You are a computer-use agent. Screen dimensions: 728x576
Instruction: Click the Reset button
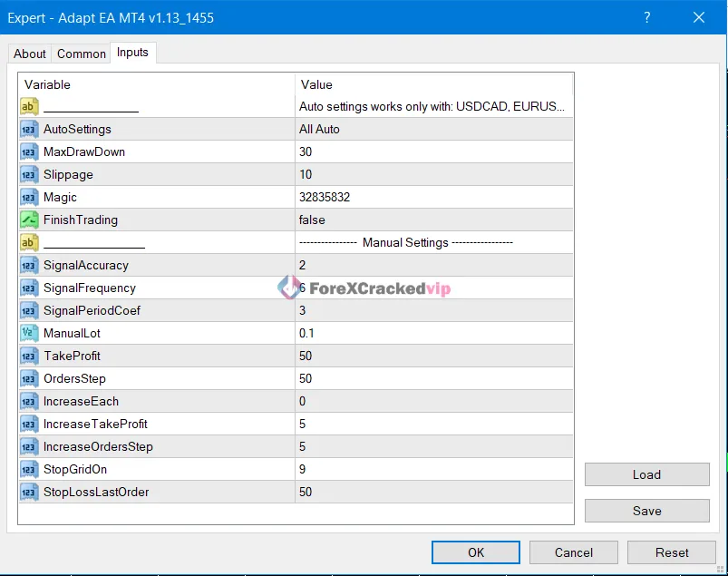672,552
